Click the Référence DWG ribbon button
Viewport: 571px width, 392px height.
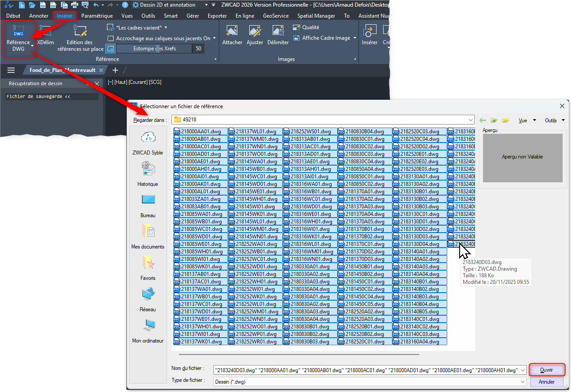(19, 35)
